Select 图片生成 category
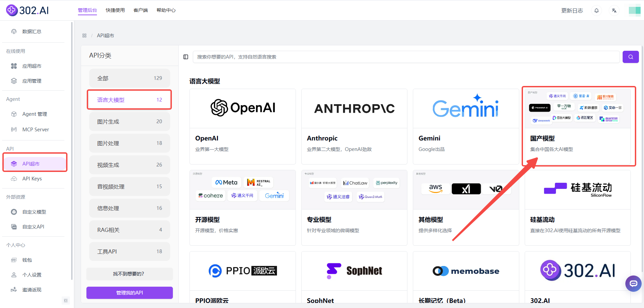 [x=129, y=122]
